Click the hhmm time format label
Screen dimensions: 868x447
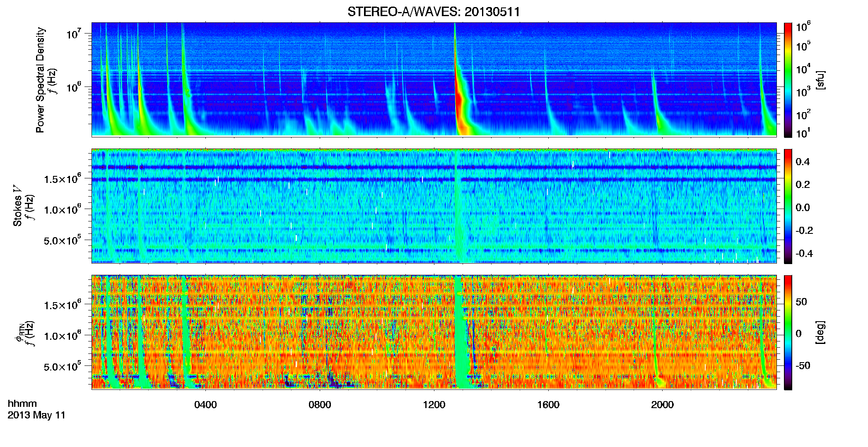pyautogui.click(x=22, y=404)
